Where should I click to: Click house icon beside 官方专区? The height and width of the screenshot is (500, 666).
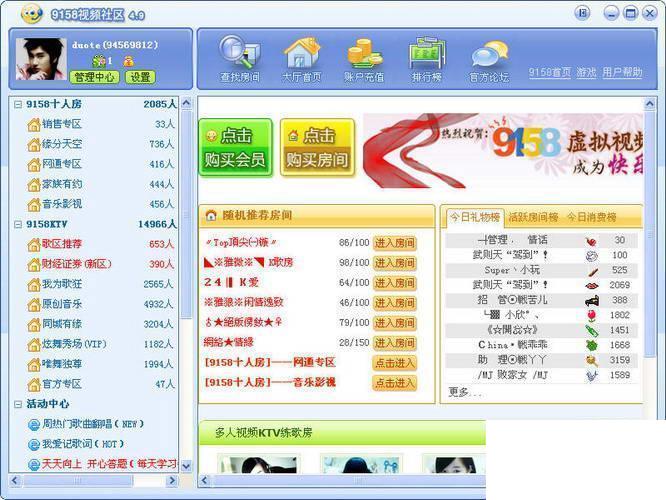click(x=34, y=385)
